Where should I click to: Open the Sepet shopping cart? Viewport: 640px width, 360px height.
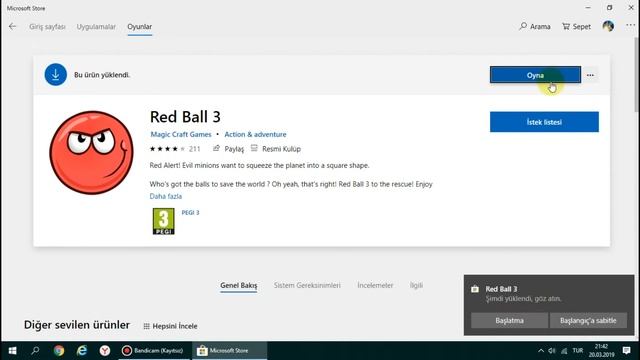coord(576,27)
